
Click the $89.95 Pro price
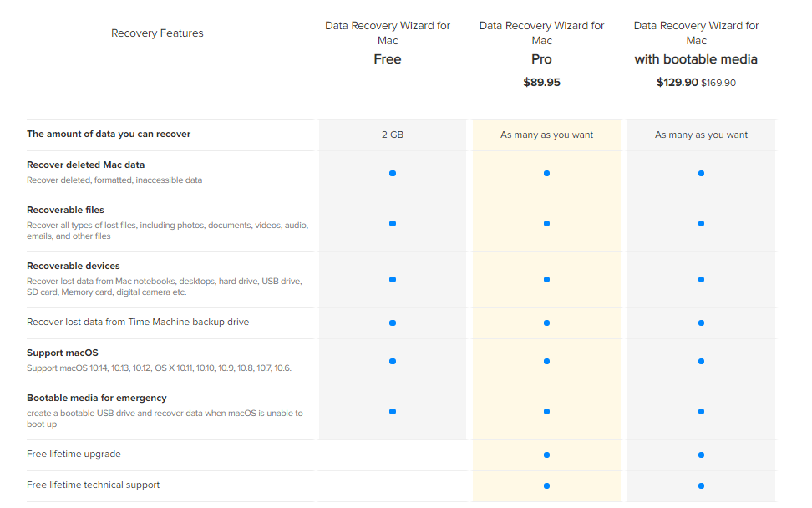(541, 83)
